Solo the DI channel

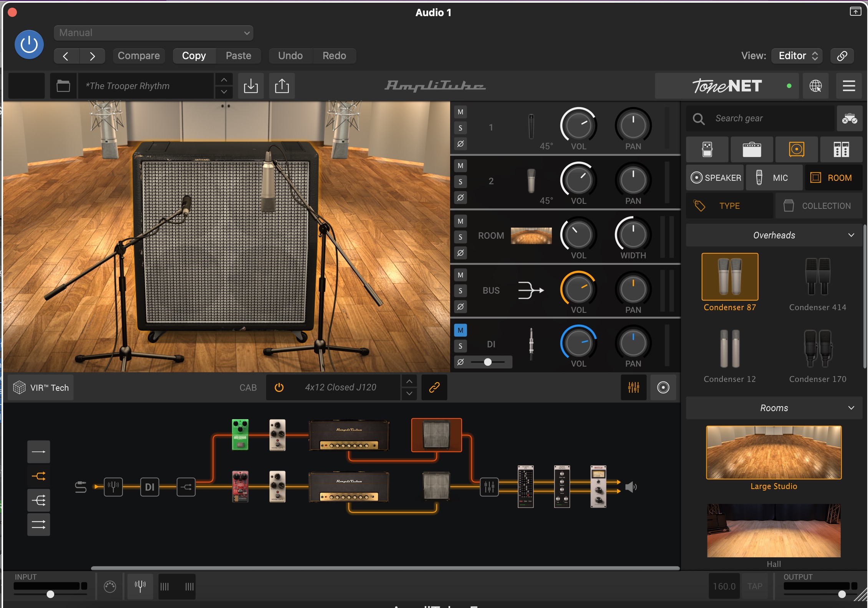tap(460, 346)
